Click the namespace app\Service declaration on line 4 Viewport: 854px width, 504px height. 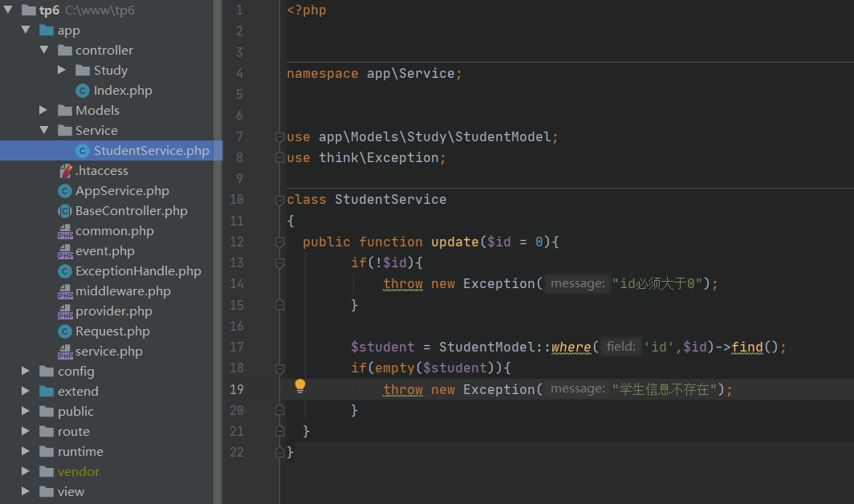pos(375,74)
